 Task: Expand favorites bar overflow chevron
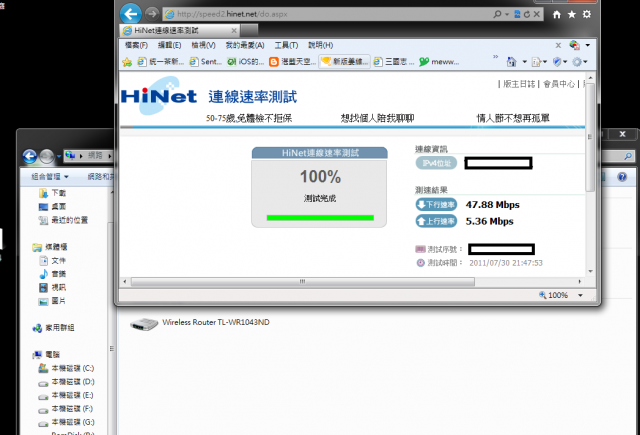click(x=496, y=57)
